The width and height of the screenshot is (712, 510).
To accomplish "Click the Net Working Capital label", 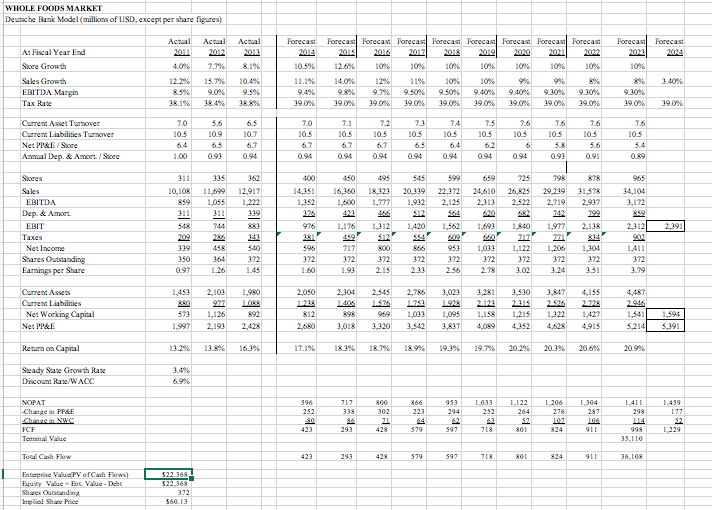I will pyautogui.click(x=60, y=314).
